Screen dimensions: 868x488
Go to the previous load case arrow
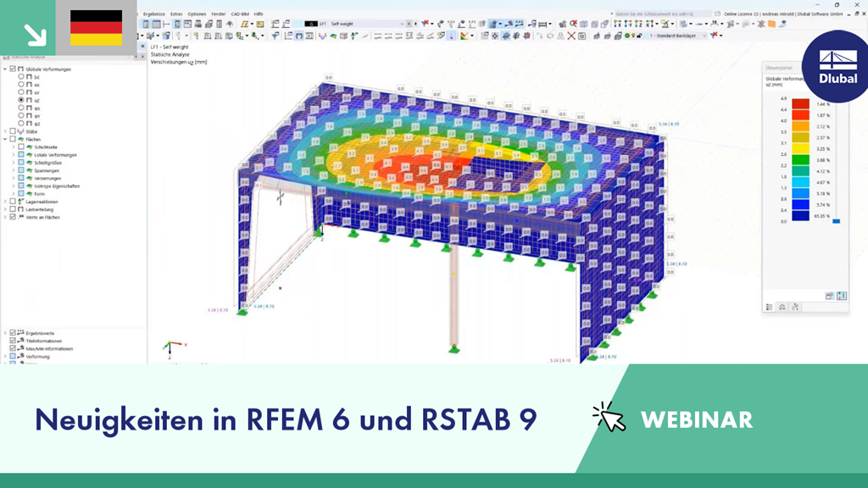tap(409, 24)
